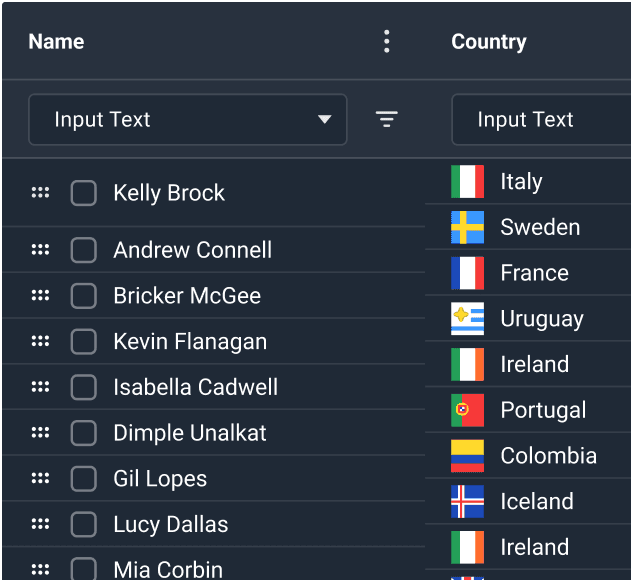The width and height of the screenshot is (631, 580).
Task: Check the box for Andrew Connell
Action: click(83, 250)
